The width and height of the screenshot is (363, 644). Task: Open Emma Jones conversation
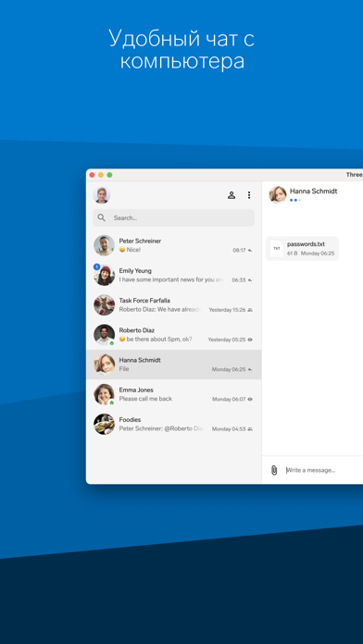coord(173,394)
